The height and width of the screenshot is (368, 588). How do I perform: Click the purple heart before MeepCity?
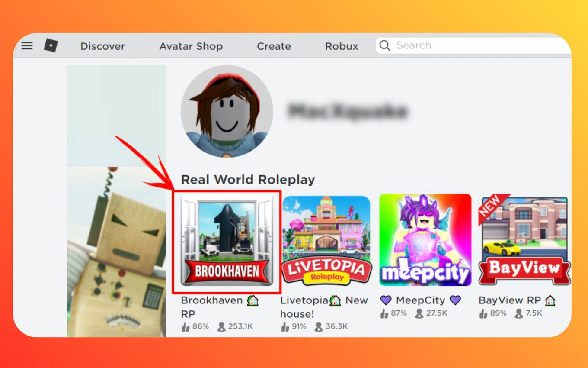tap(386, 300)
